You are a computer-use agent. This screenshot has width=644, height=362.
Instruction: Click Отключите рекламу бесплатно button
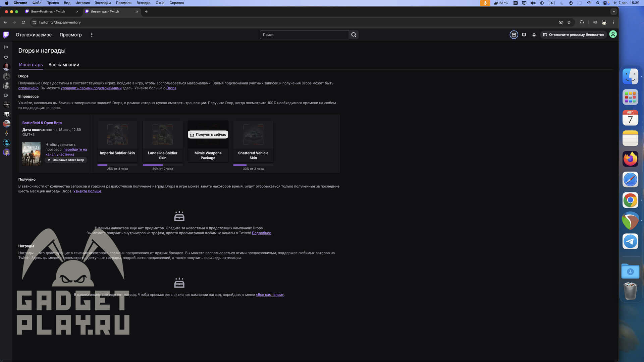(574, 35)
